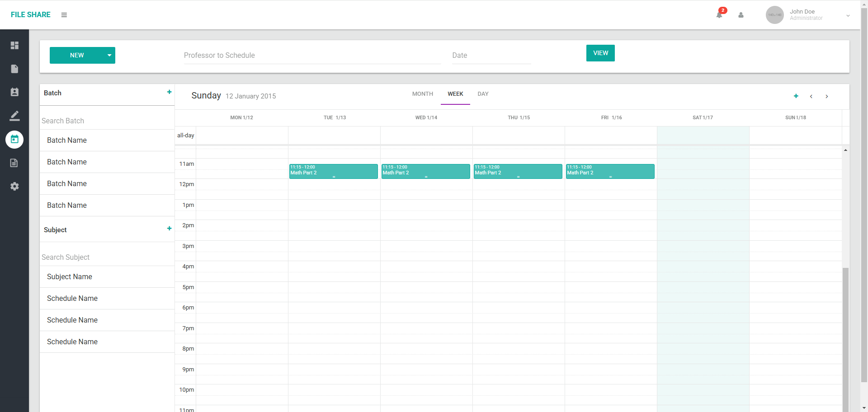Image resolution: width=868 pixels, height=412 pixels.
Task: Open Tuesday's Math Part 2 event
Action: click(x=333, y=171)
